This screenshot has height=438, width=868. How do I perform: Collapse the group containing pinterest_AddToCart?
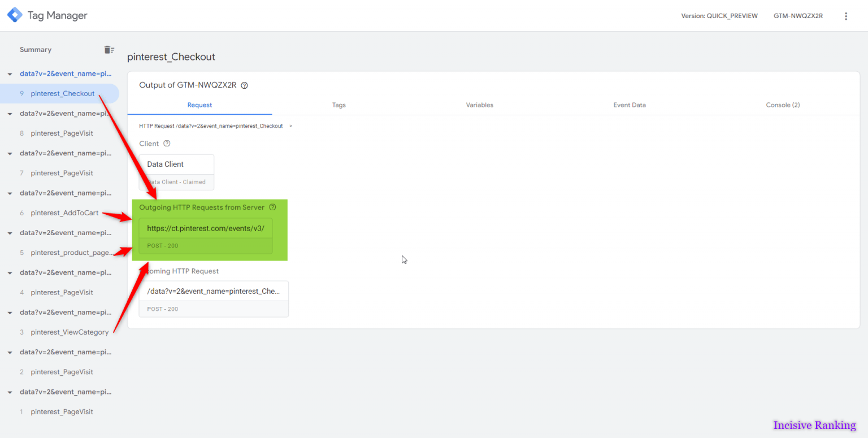[x=9, y=193]
